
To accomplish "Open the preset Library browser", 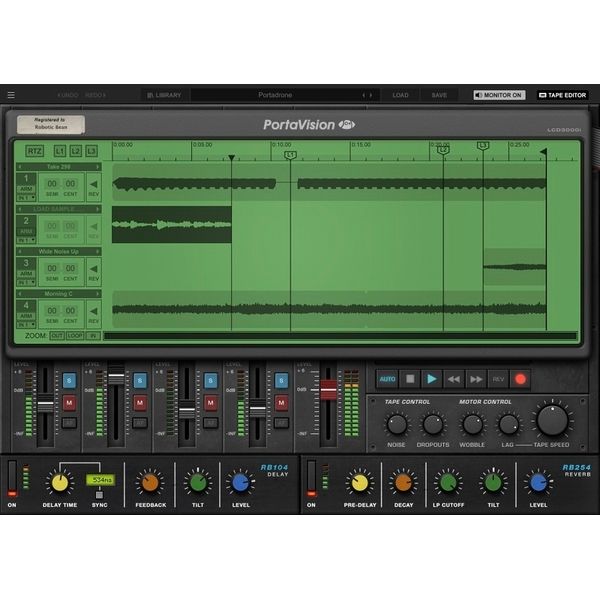I will point(164,95).
